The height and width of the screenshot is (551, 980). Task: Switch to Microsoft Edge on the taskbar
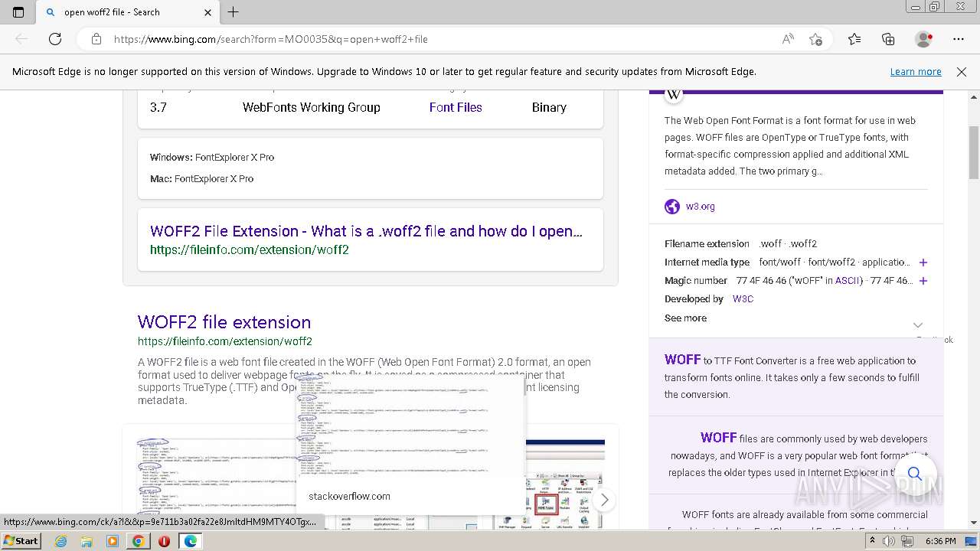[190, 541]
